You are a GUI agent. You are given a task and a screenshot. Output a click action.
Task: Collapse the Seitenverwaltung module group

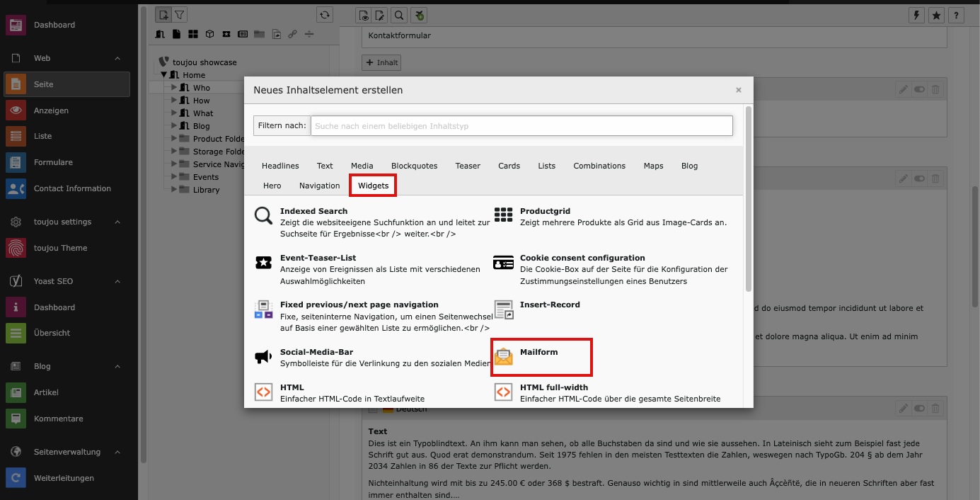pos(117,452)
